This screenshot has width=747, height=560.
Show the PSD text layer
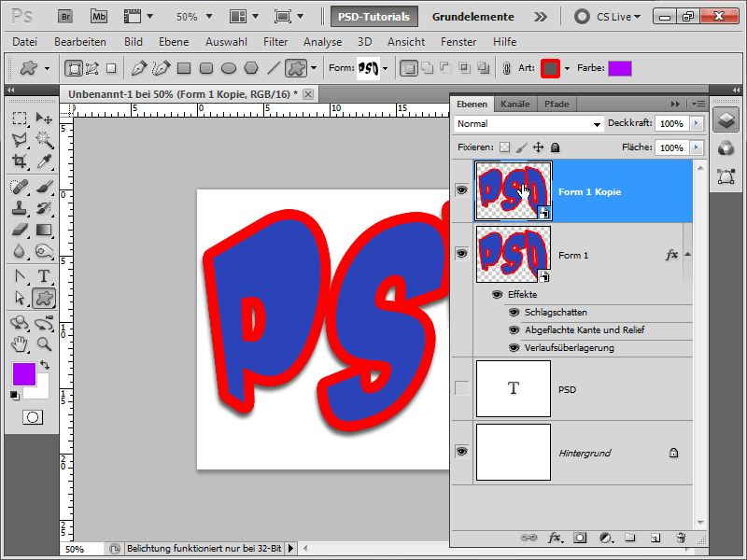[x=461, y=388]
